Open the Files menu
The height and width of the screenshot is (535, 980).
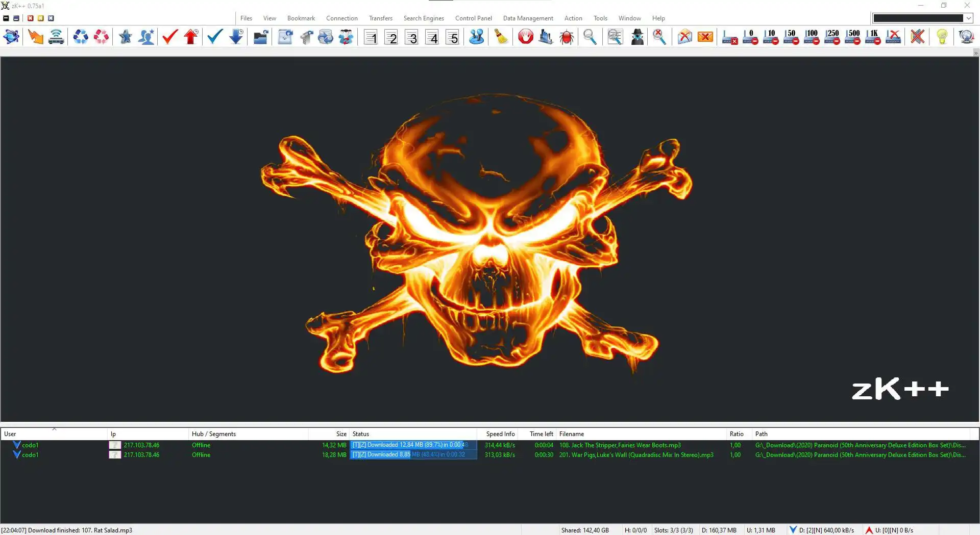point(246,18)
